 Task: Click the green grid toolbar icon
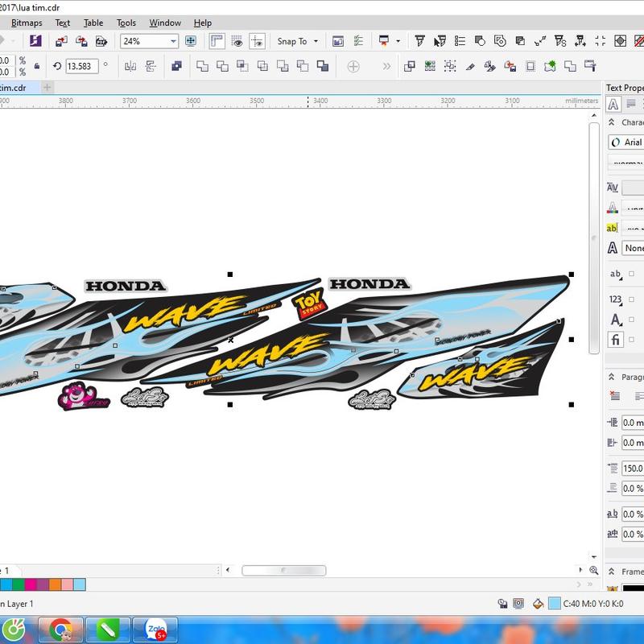(x=430, y=66)
